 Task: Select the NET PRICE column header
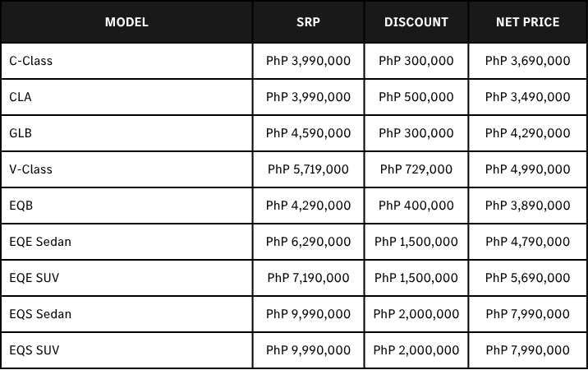tap(527, 22)
